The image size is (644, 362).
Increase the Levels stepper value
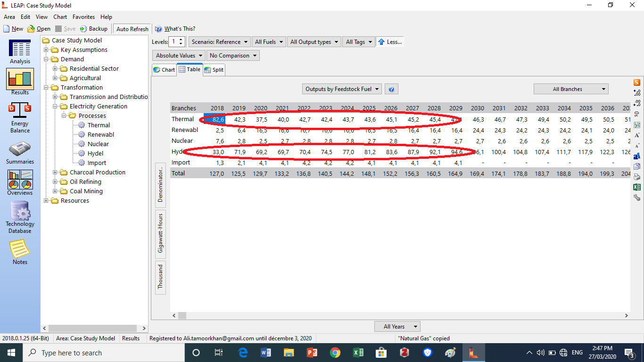tap(182, 40)
